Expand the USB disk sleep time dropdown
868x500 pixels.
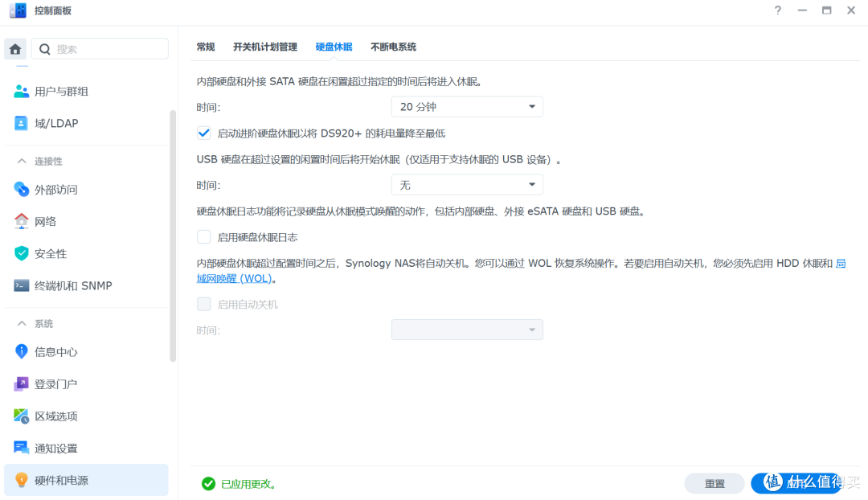tap(466, 184)
